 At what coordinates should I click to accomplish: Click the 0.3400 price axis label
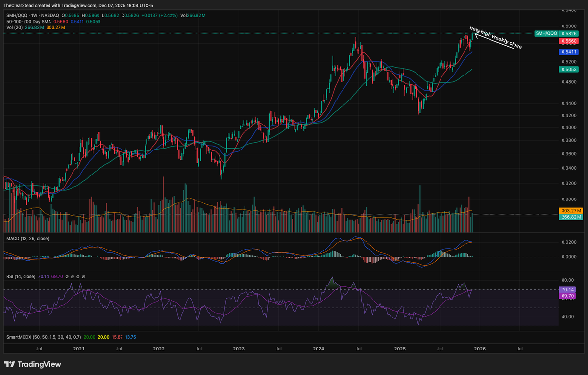point(569,168)
